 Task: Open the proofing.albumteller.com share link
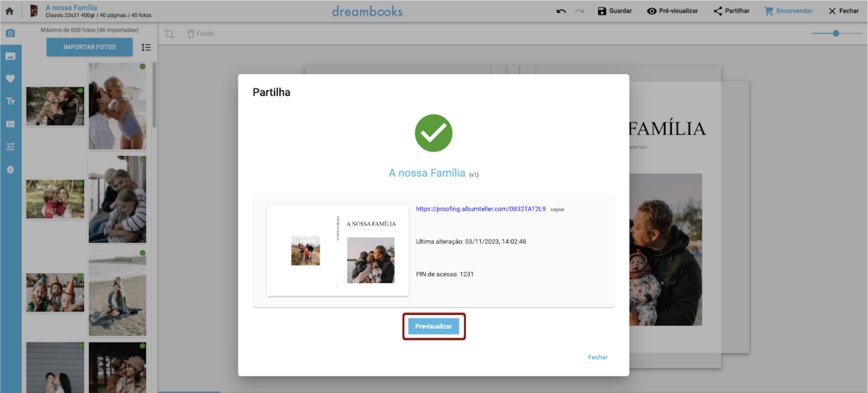[480, 209]
